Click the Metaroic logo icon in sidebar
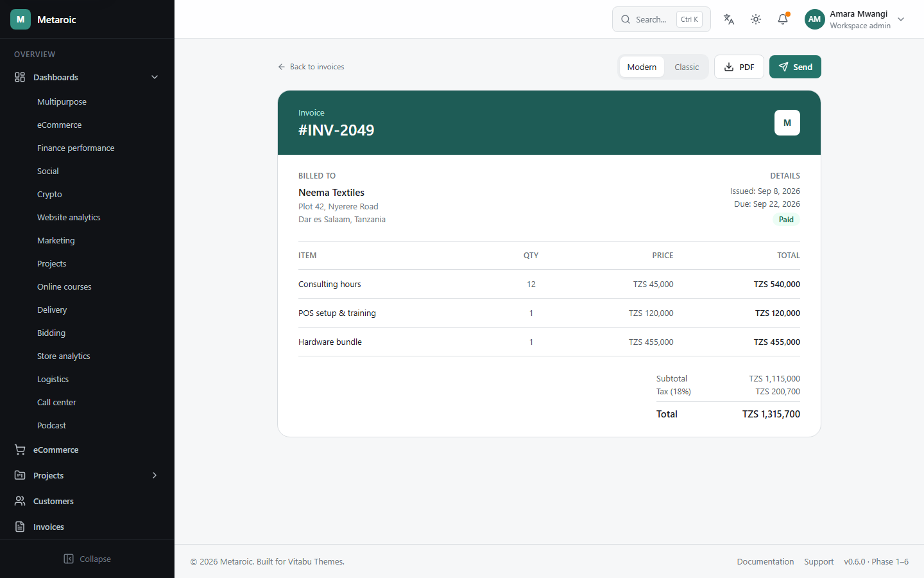Screen dimensions: 924x578 21,19
